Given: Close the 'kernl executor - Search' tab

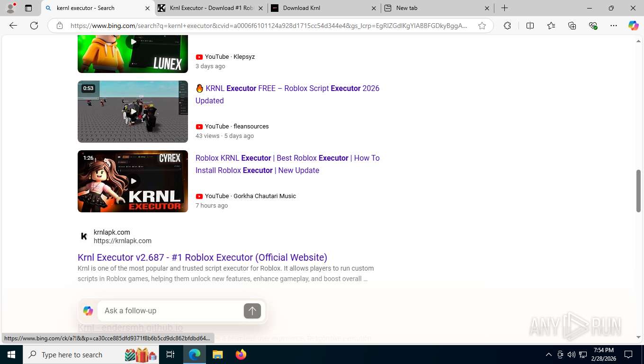Looking at the screenshot, I should [147, 8].
